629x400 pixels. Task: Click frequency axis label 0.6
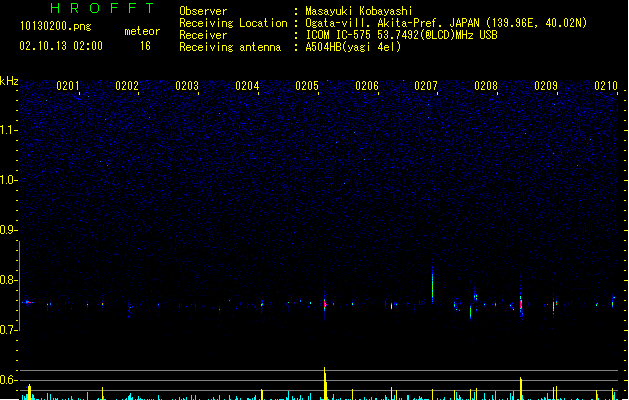coord(8,380)
